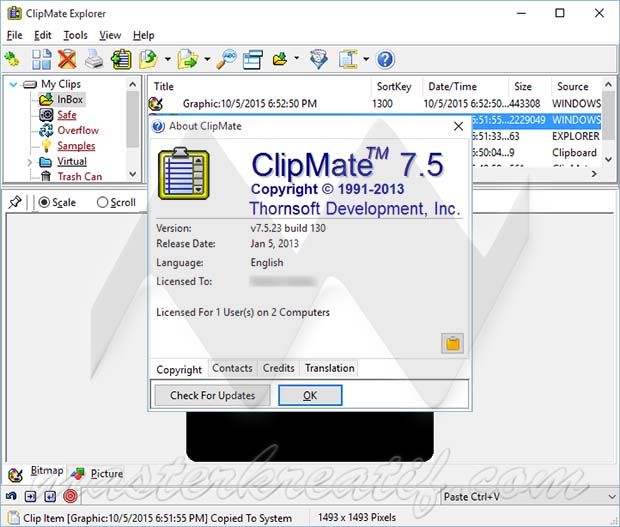Click the yellow clipboard button in About dialog
Image resolution: width=620 pixels, height=527 pixels.
click(x=452, y=343)
